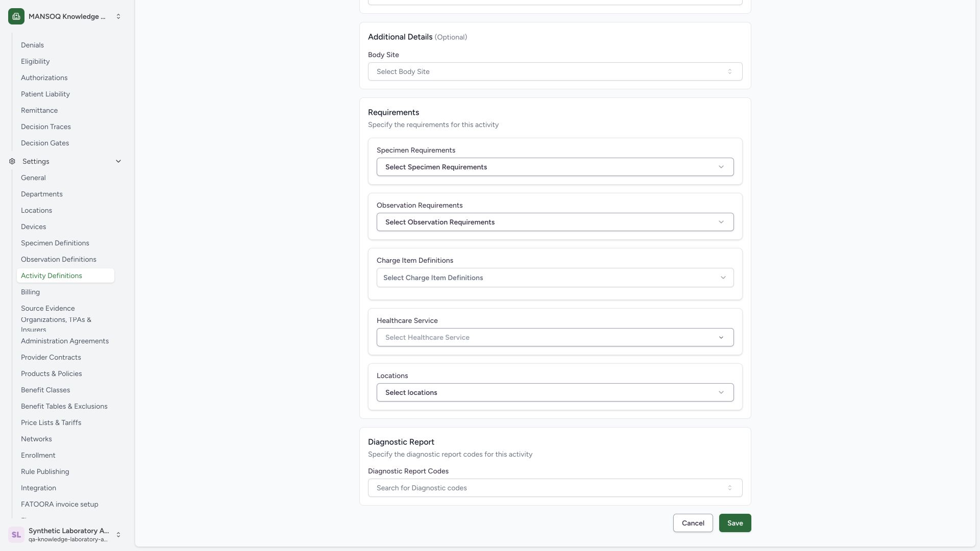This screenshot has width=980, height=551.
Task: Open Benefit Tables & Exclusions
Action: pos(64,406)
